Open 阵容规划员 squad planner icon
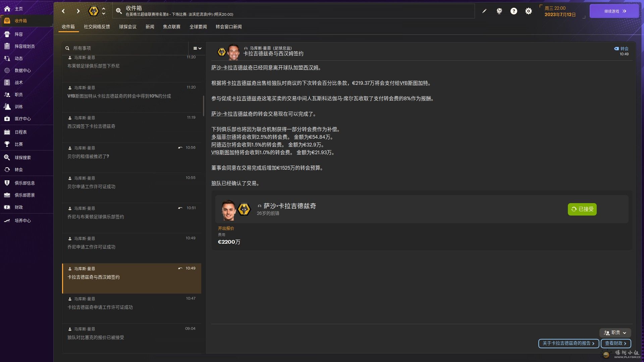The image size is (644, 362). 7,46
